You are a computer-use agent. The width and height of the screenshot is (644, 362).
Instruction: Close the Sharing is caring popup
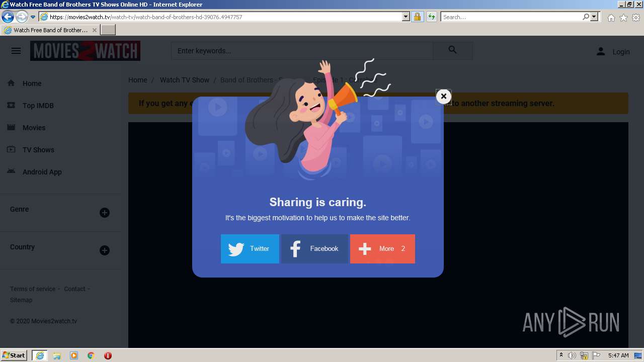443,96
